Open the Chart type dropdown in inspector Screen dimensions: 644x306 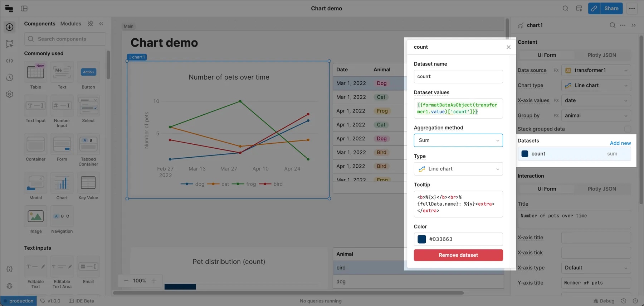point(596,85)
